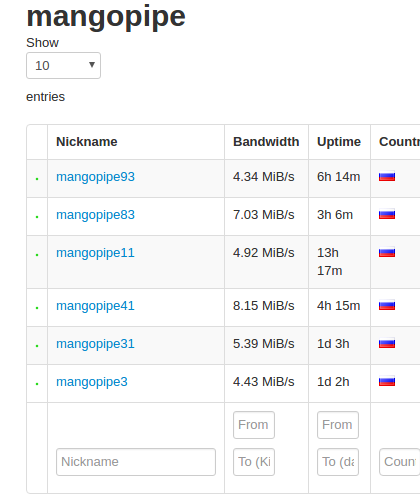Viewport: 420px width, 503px height.
Task: Open the mangopipe11 relay link
Action: pos(95,253)
